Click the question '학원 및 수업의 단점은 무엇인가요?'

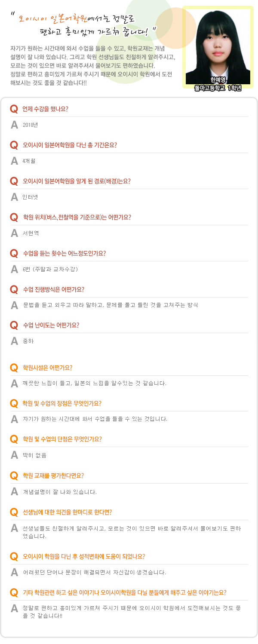tap(62, 439)
